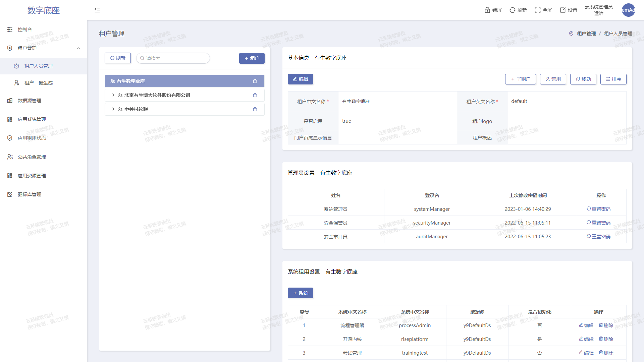Click the 编辑 button in basic info
The image size is (644, 362).
(x=300, y=79)
